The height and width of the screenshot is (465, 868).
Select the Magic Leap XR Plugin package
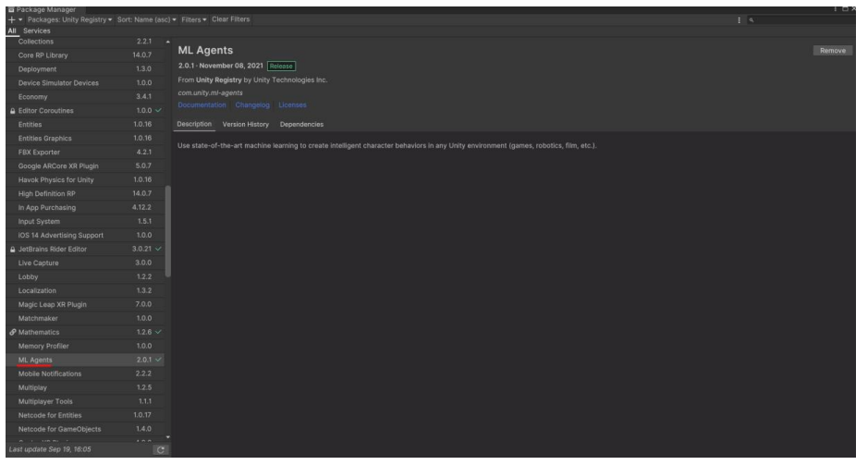pyautogui.click(x=85, y=304)
